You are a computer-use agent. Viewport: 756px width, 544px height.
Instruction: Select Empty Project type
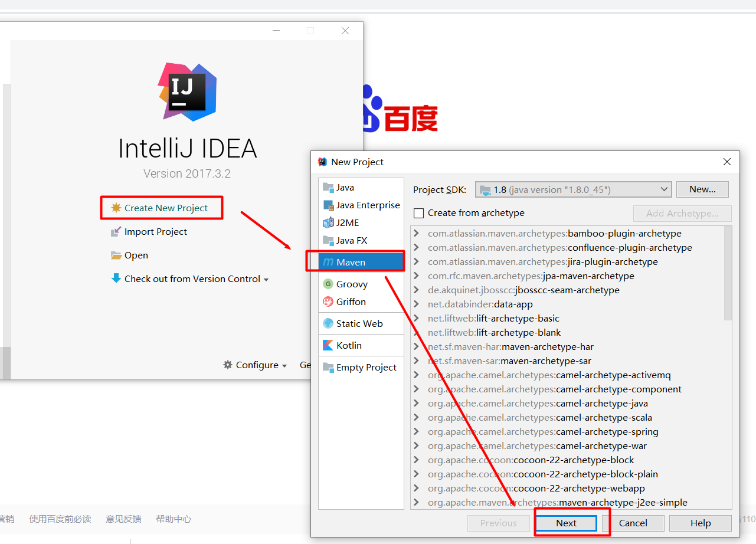pyautogui.click(x=361, y=368)
